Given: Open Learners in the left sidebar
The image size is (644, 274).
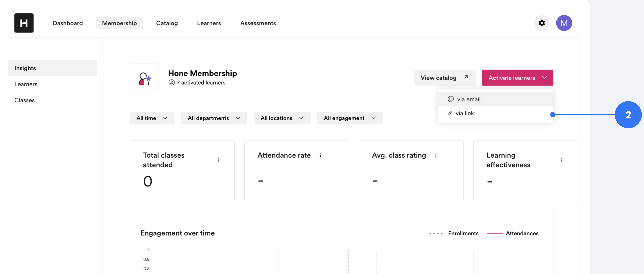Looking at the screenshot, I should 26,84.
